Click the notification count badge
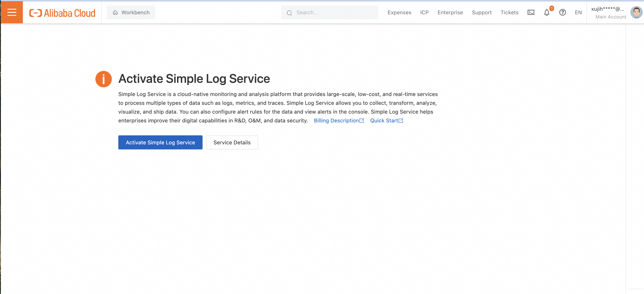 (x=551, y=8)
